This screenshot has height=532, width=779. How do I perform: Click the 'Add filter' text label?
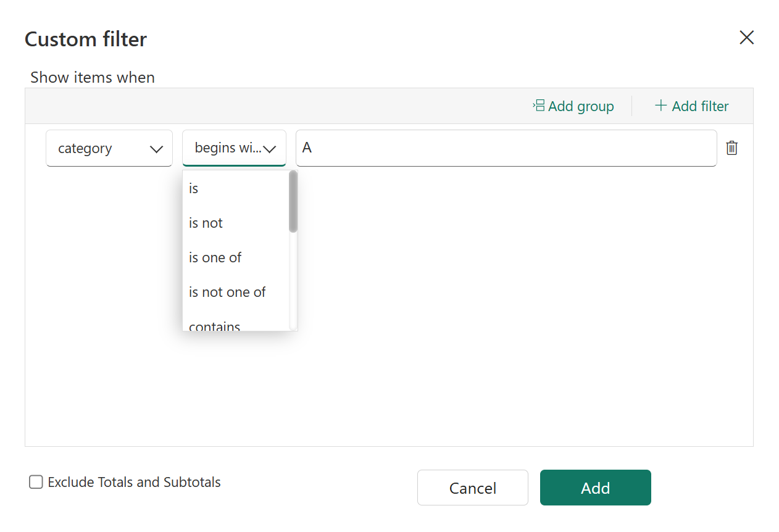[700, 106]
